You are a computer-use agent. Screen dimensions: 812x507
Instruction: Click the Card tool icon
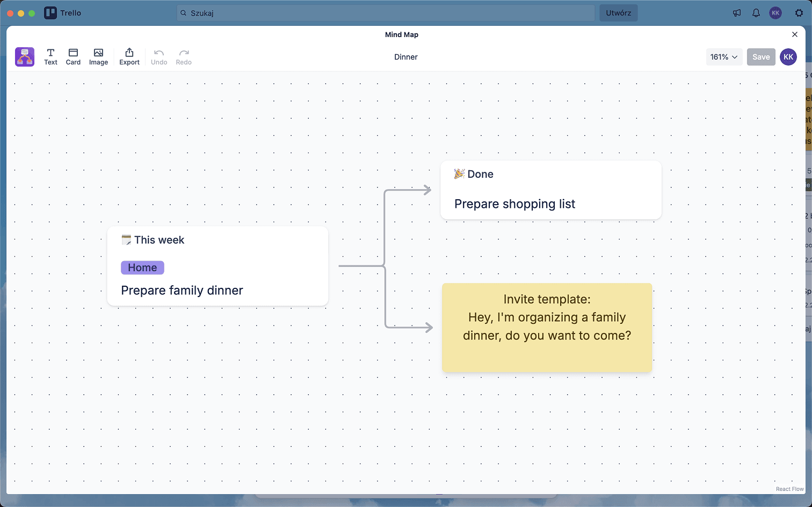click(x=73, y=56)
